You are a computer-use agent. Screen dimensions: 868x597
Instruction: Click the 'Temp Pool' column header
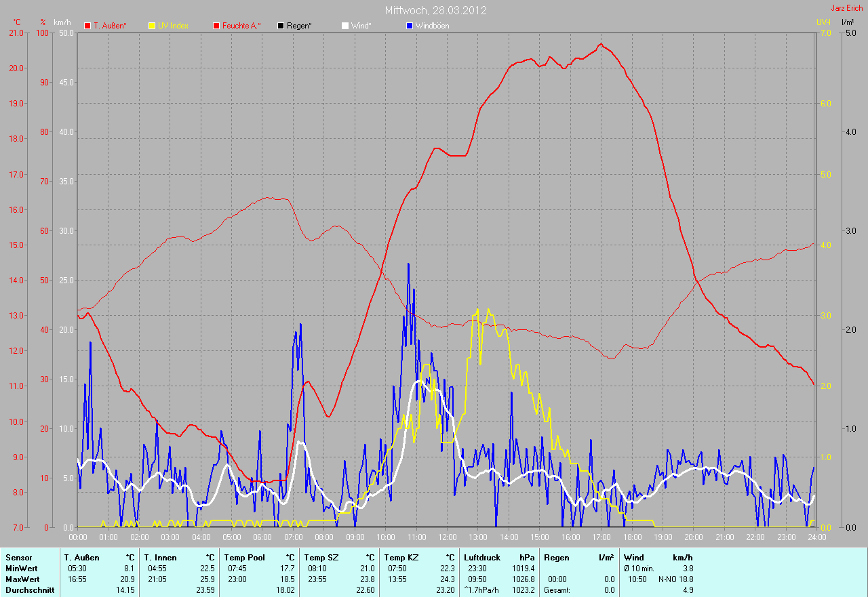point(245,558)
